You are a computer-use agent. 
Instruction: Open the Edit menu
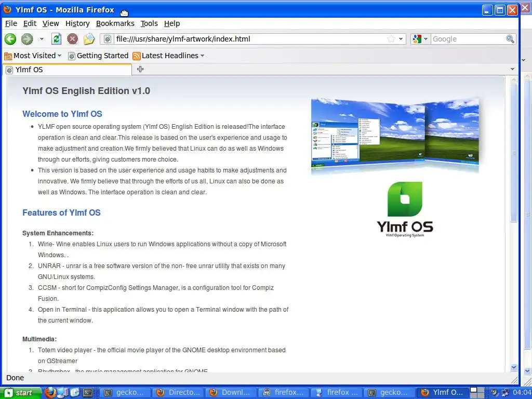tap(30, 23)
